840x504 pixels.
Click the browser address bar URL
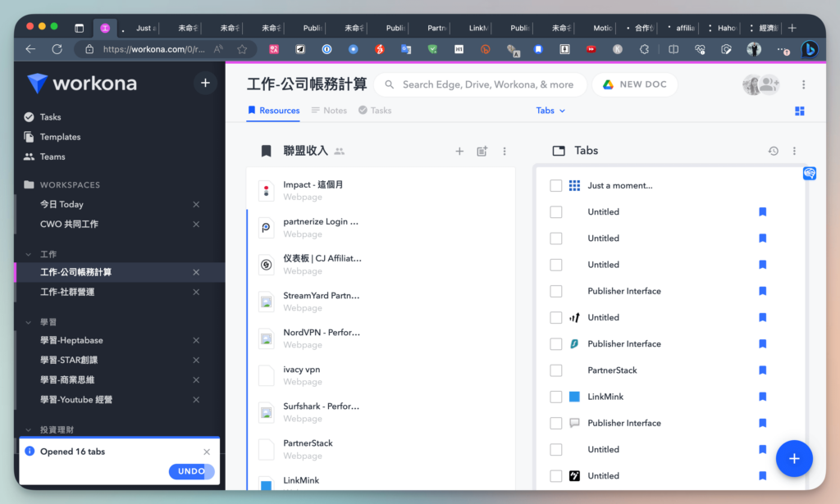153,49
